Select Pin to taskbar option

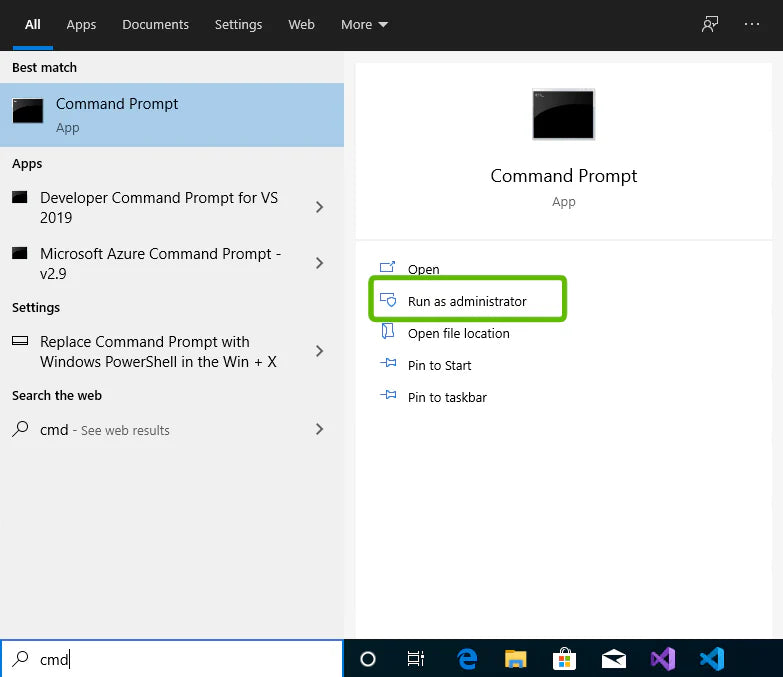pos(447,397)
